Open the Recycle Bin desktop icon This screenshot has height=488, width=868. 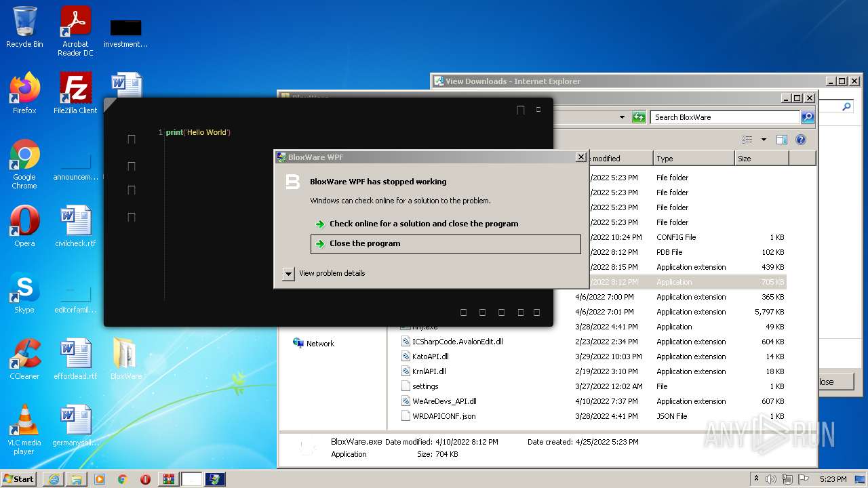[x=24, y=27]
